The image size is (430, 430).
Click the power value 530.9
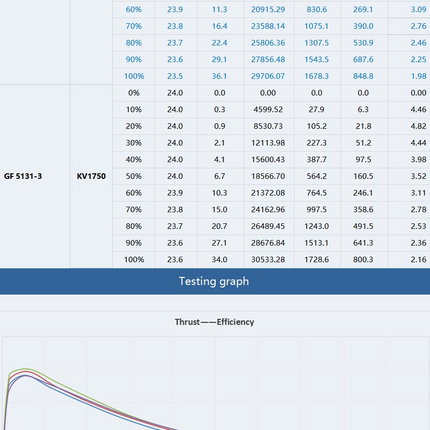point(363,43)
